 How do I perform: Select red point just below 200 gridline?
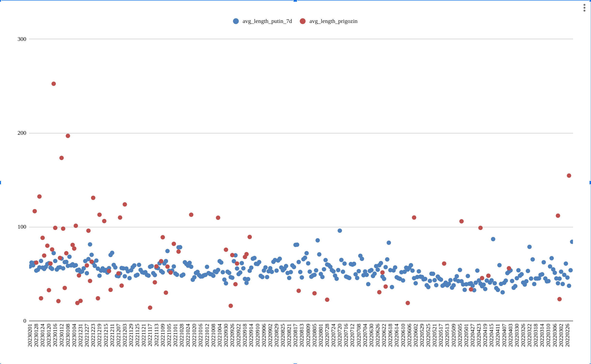[68, 136]
